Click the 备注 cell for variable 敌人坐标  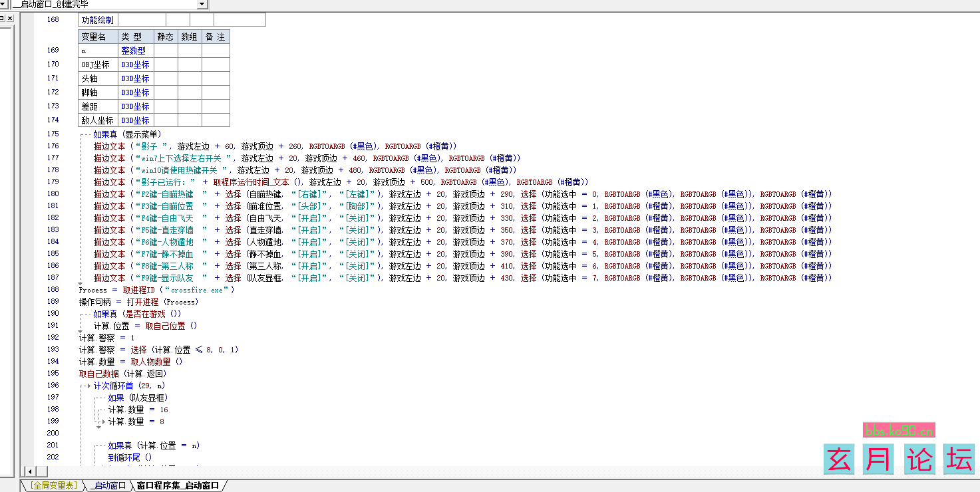[x=216, y=120]
